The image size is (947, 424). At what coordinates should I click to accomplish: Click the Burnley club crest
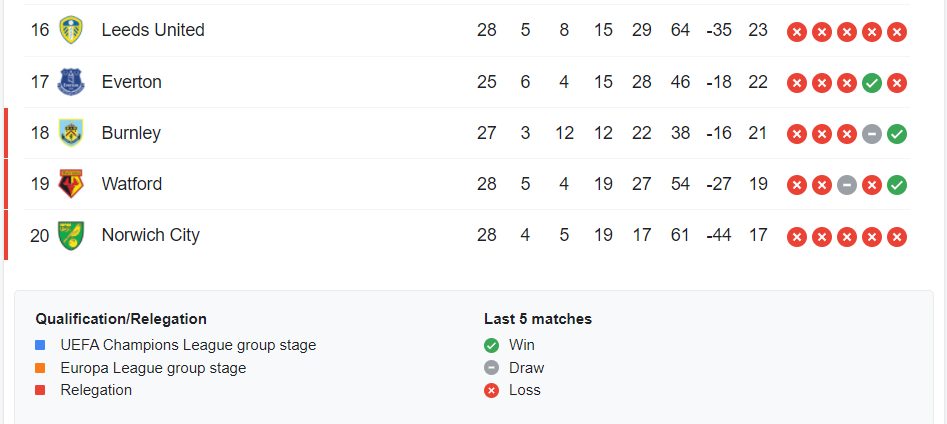tap(70, 133)
